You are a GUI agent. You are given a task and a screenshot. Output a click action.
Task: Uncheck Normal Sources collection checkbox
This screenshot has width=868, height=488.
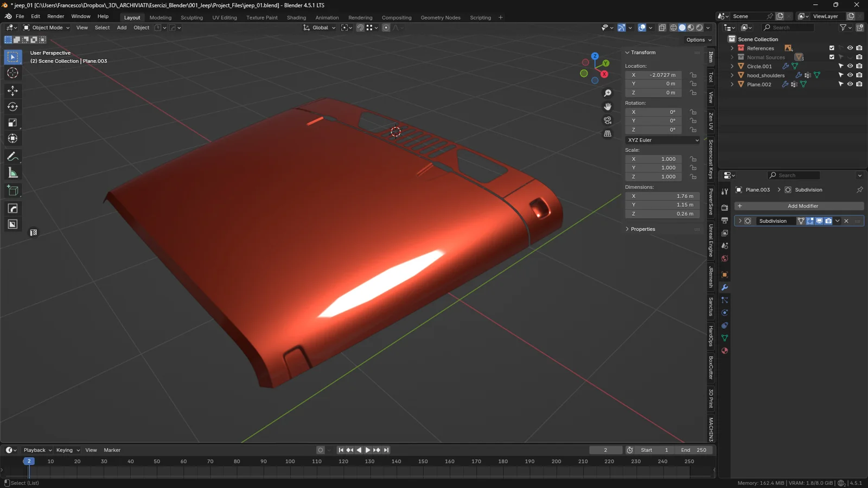[x=832, y=57]
